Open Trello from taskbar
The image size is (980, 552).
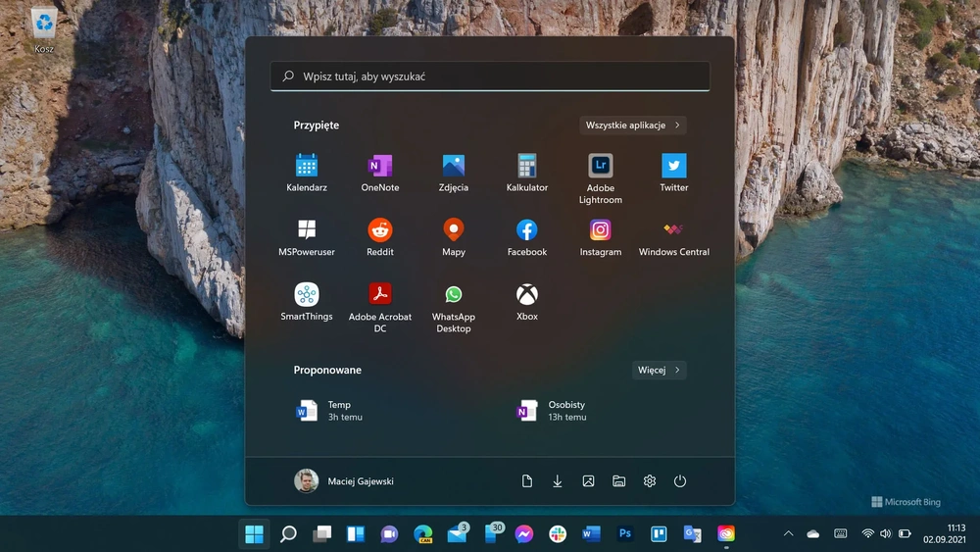(x=659, y=534)
